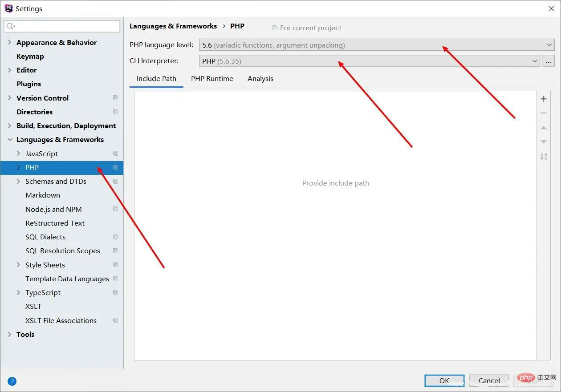Click the add include path plus icon
The height and width of the screenshot is (392, 561).
(x=543, y=99)
